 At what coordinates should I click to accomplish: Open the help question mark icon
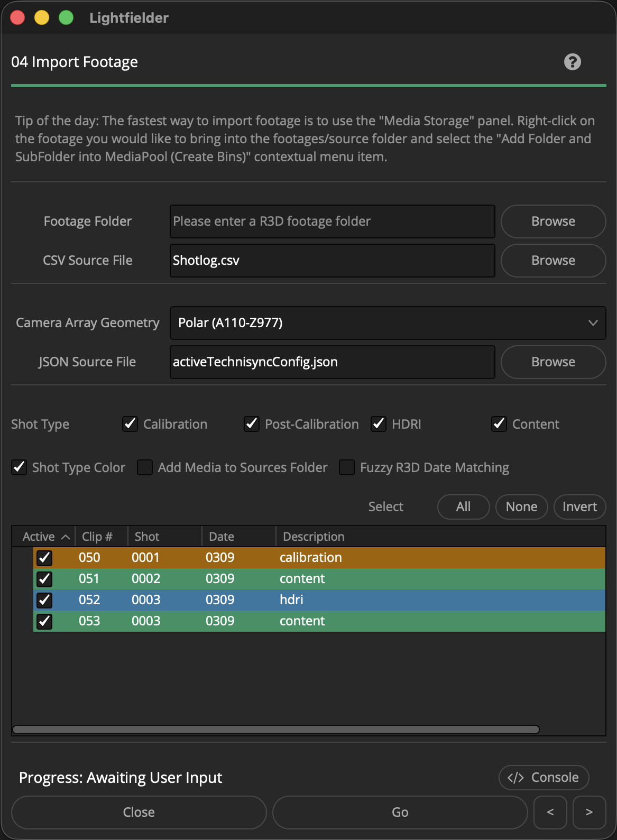click(x=572, y=62)
